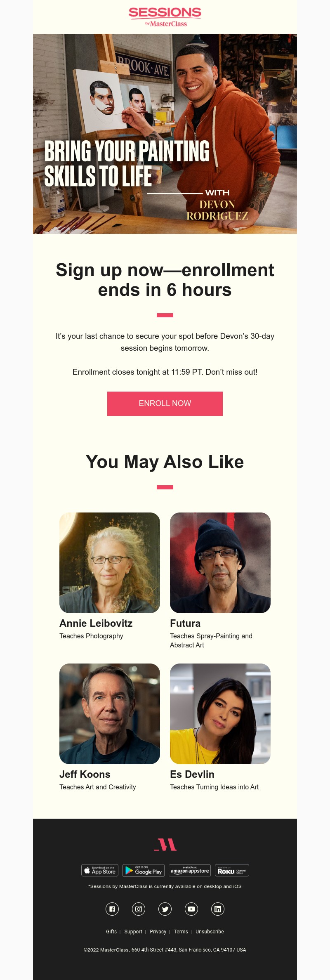Open Annie Leibovitz's portrait thumbnail
Viewport: 330px width, 980px height.
tap(110, 562)
